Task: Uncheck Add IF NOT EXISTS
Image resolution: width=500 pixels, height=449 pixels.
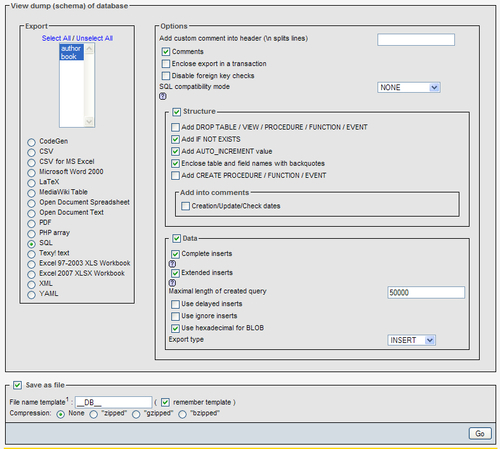Action: 175,139
